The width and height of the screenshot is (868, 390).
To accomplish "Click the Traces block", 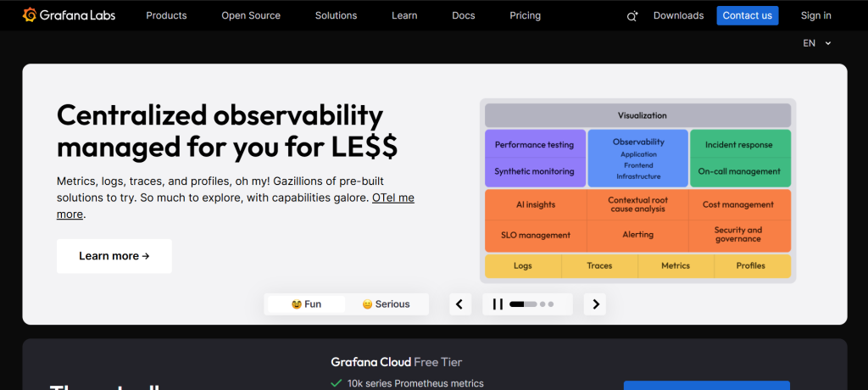I will (x=599, y=266).
